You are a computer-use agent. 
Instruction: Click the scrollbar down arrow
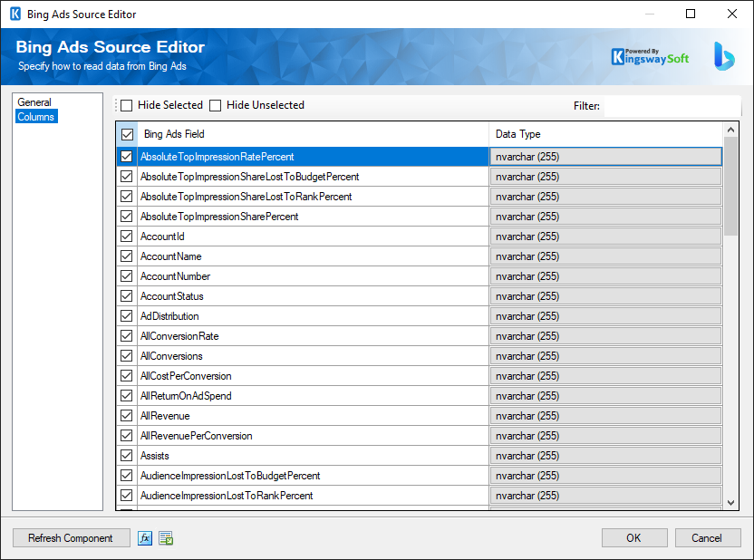(x=731, y=503)
